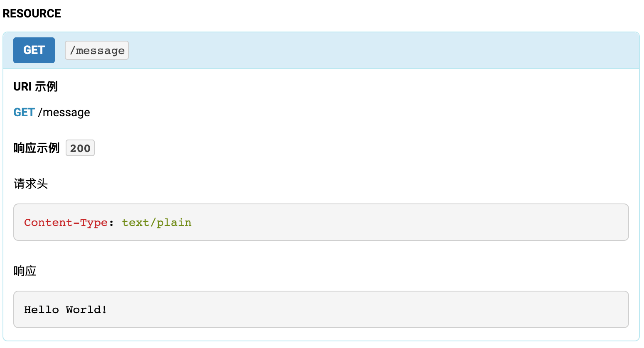Click the /message path badge in header
This screenshot has width=644, height=348.
click(x=97, y=50)
